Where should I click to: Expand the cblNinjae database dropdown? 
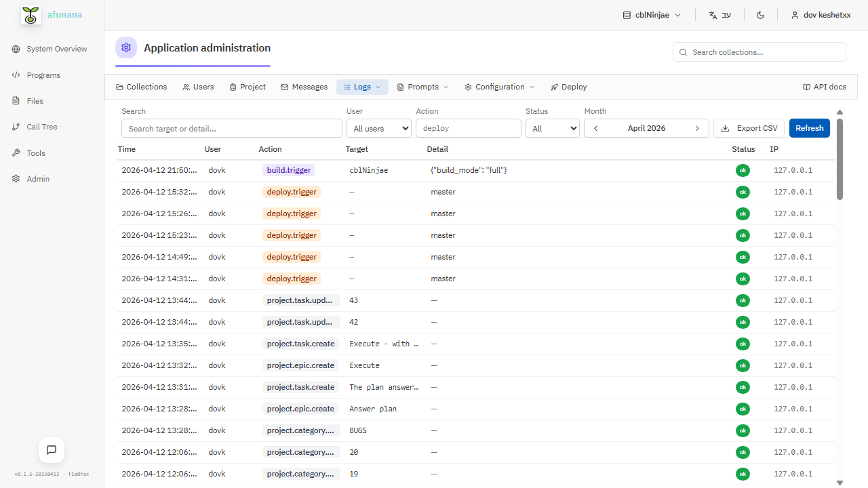[x=651, y=14]
